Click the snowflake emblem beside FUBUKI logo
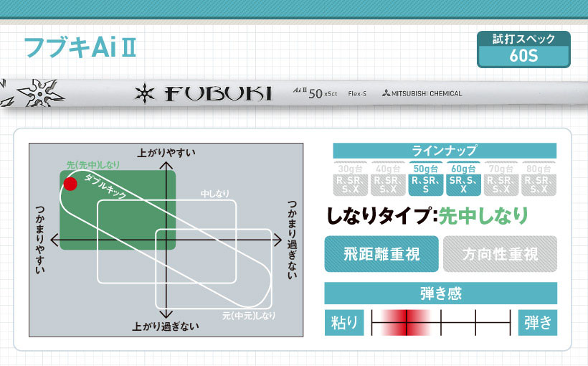The height and width of the screenshot is (366, 588). point(146,93)
